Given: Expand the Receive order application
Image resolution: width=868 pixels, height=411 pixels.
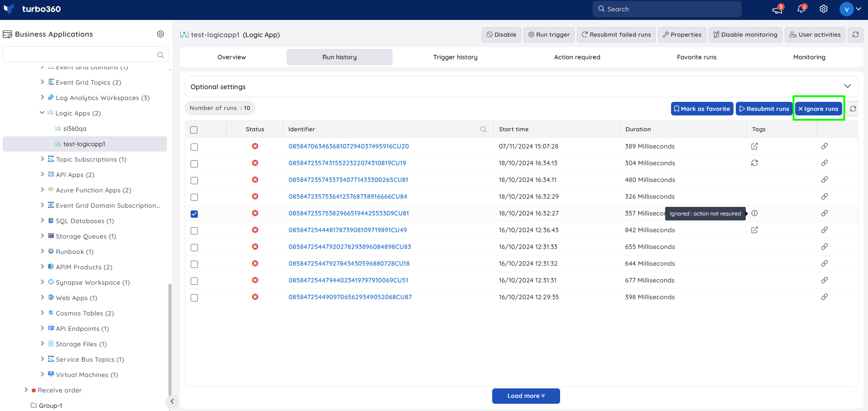Looking at the screenshot, I should (x=26, y=390).
